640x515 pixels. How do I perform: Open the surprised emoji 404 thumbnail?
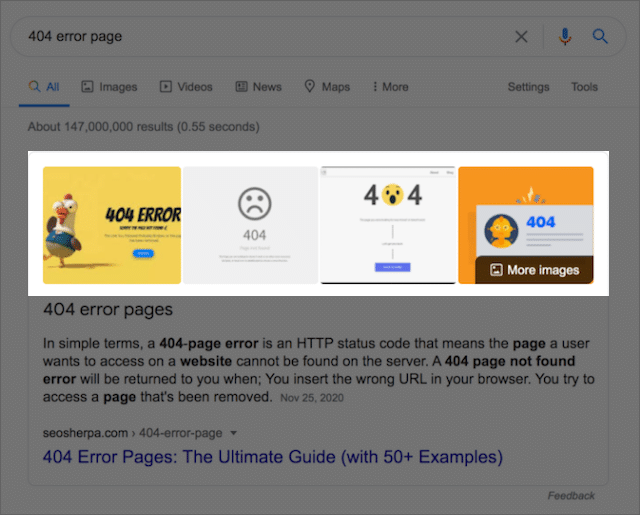[387, 225]
